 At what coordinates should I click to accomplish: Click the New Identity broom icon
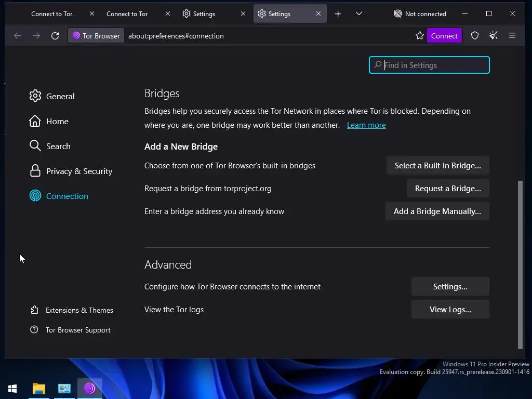[494, 35]
